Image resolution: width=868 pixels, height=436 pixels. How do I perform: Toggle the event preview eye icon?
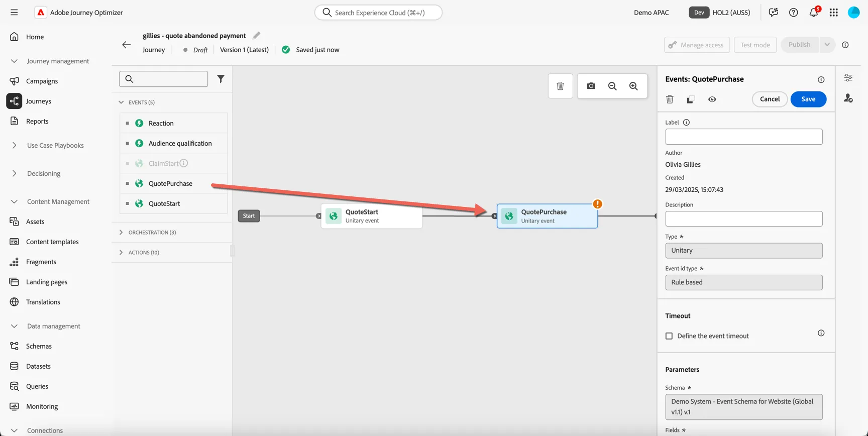coord(712,99)
